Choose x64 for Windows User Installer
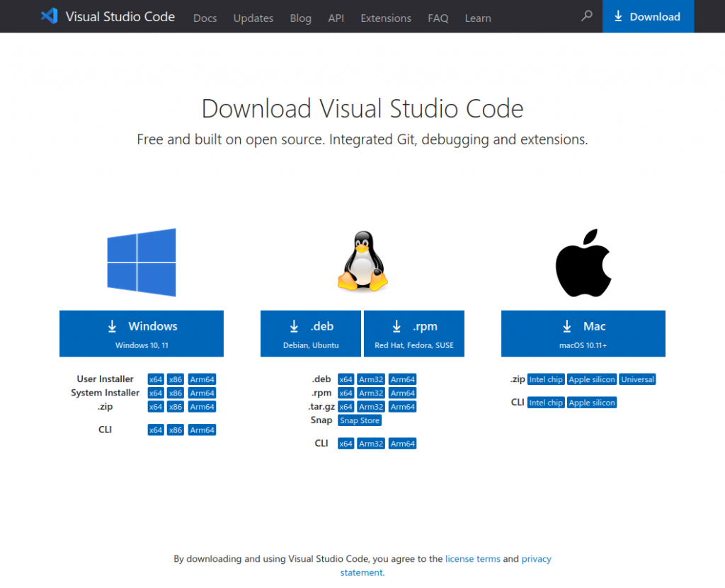This screenshot has height=588, width=725. pyautogui.click(x=156, y=379)
